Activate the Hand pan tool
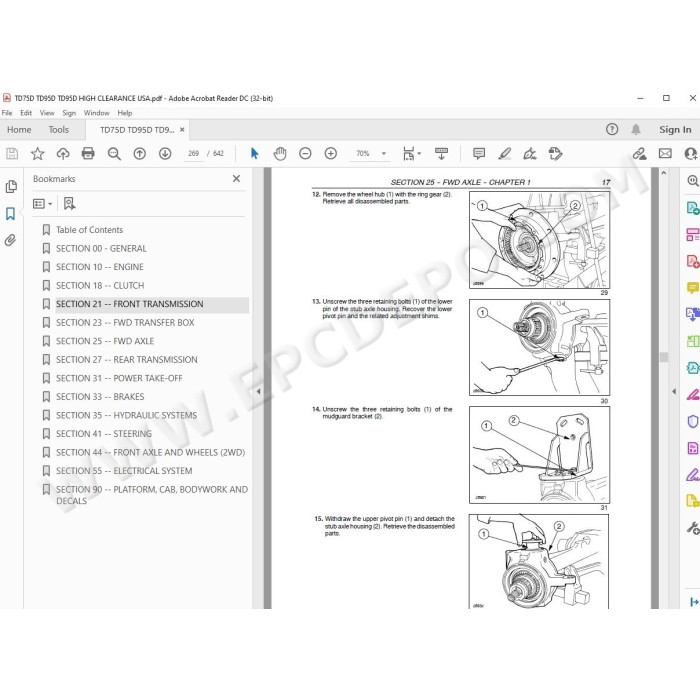This screenshot has height=700, width=700. (x=280, y=154)
